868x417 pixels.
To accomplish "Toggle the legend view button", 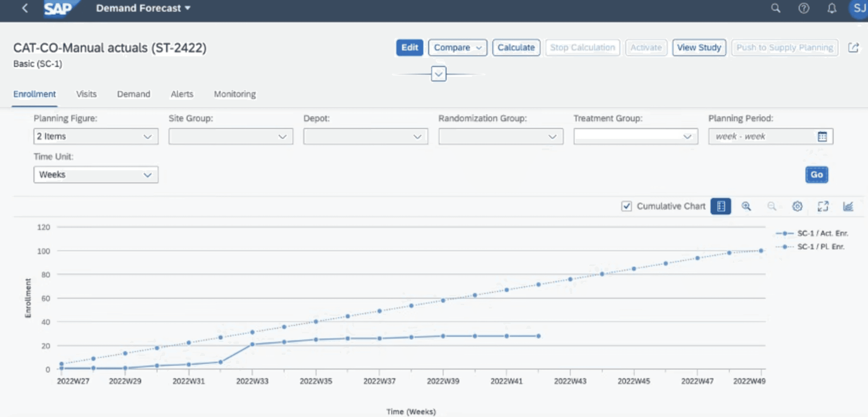I will 721,206.
